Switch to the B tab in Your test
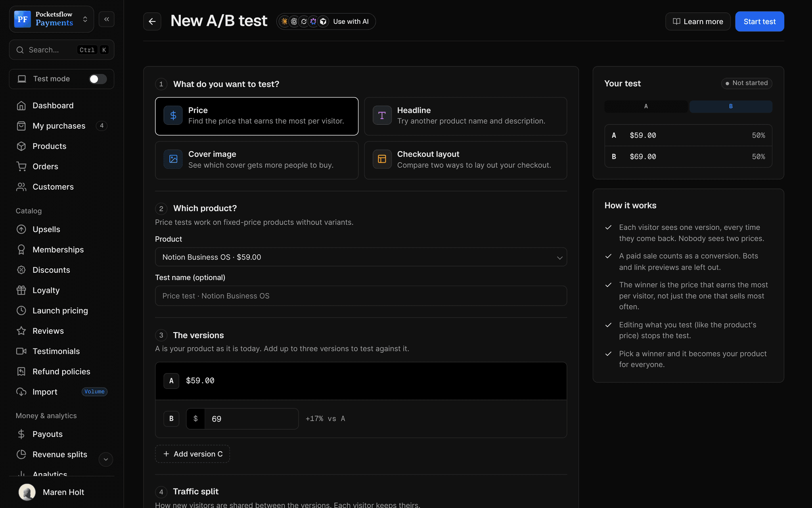 click(x=731, y=106)
